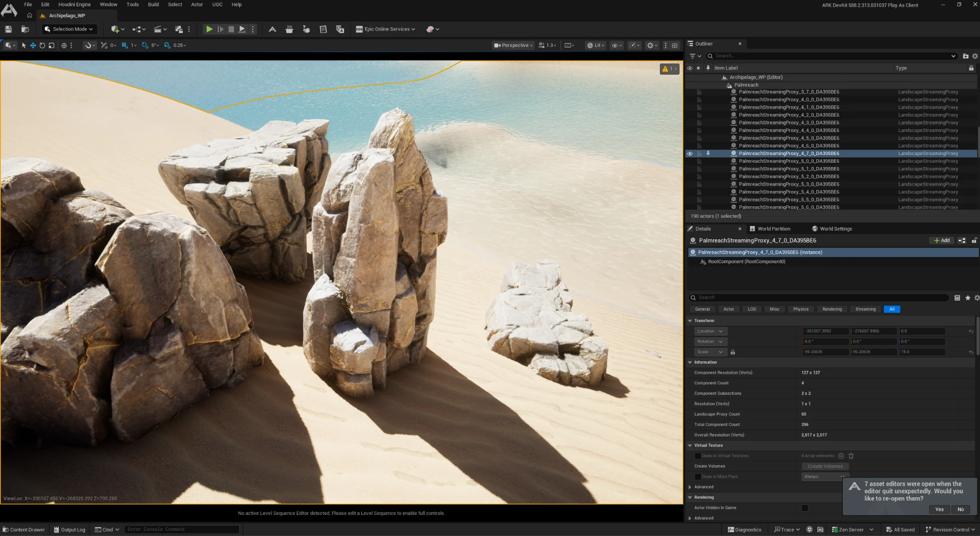Select the rotate gizmo tool

42,45
